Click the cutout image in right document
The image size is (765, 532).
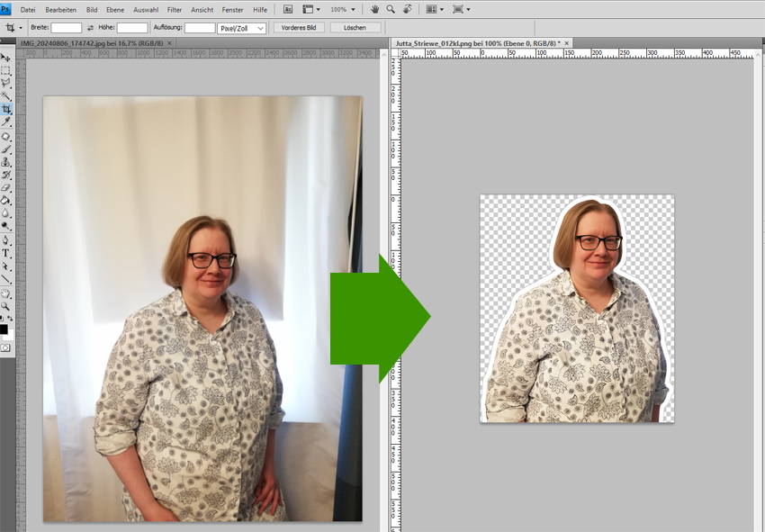click(577, 309)
